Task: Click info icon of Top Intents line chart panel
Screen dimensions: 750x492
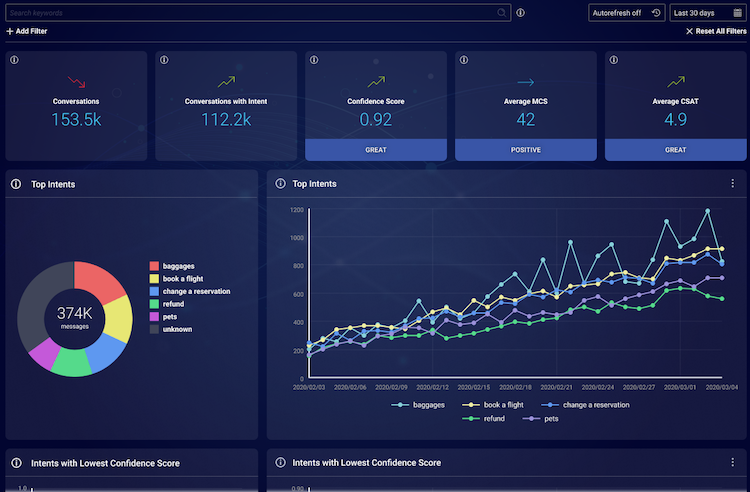Action: coord(280,184)
